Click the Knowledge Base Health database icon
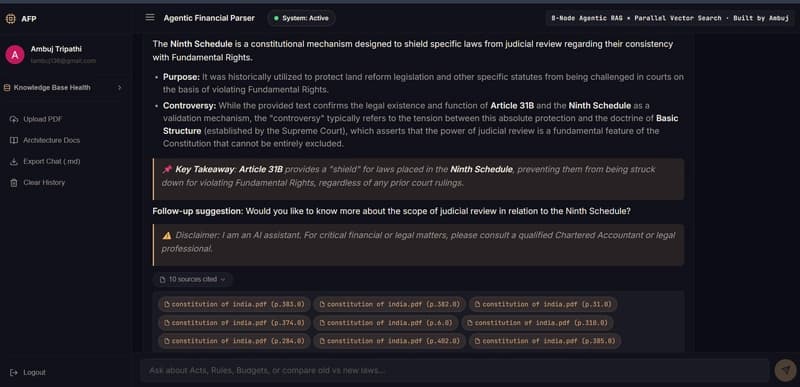 pyautogui.click(x=7, y=88)
